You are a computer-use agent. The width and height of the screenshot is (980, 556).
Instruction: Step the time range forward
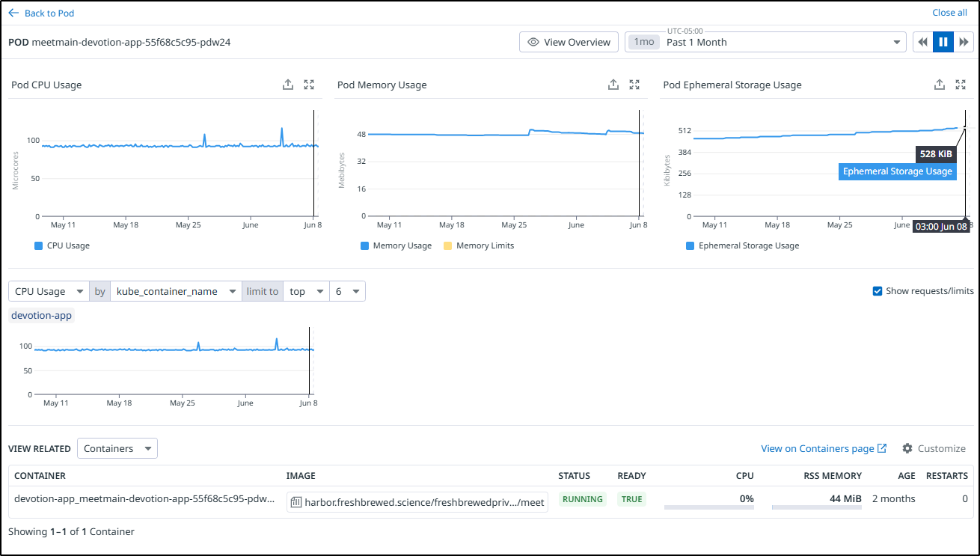click(x=964, y=42)
